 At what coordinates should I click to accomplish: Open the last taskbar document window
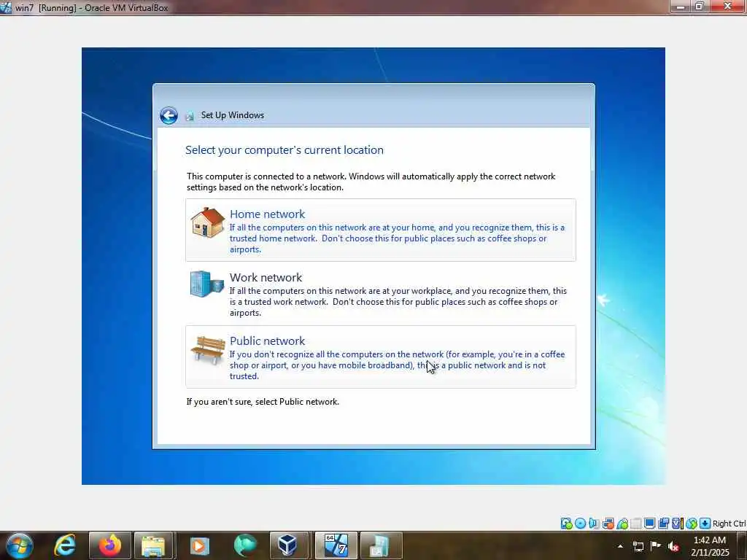point(381,545)
